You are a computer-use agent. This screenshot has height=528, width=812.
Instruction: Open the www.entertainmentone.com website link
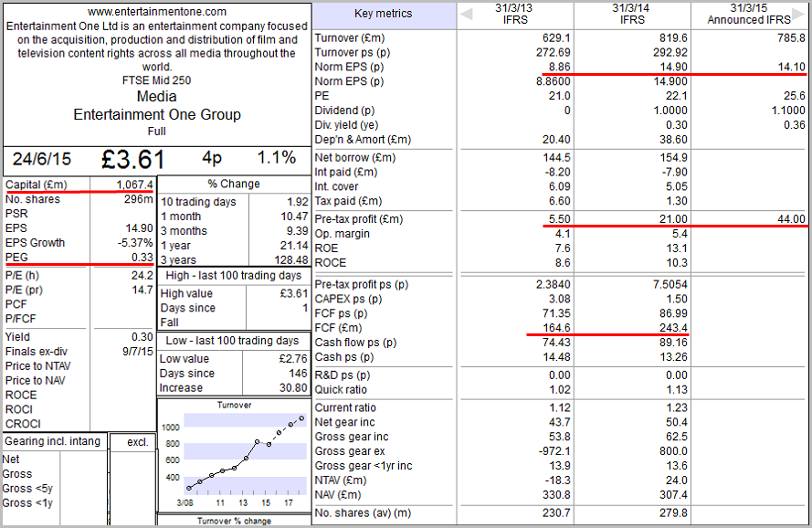click(157, 12)
